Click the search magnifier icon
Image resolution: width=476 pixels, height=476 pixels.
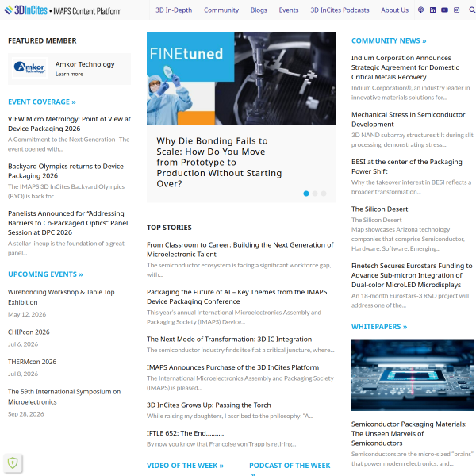click(471, 10)
